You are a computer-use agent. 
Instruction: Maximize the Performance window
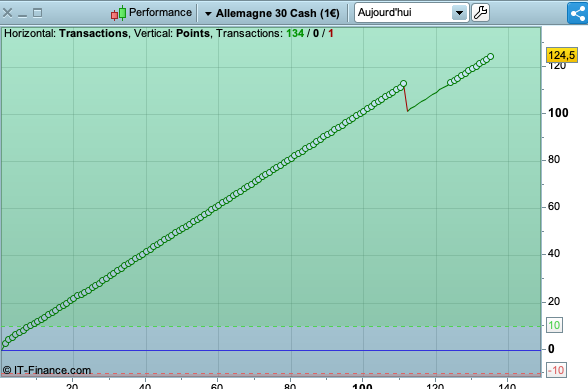pos(38,13)
